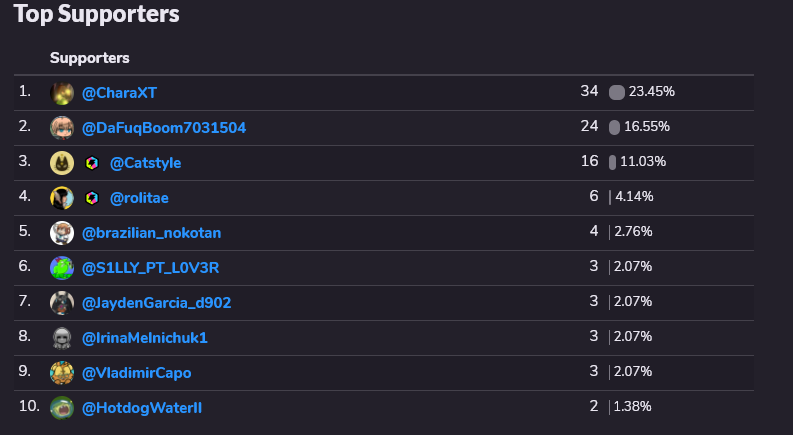Open the @DaFuqBoom7031504 profile link
This screenshot has height=435, width=793.
pos(164,128)
